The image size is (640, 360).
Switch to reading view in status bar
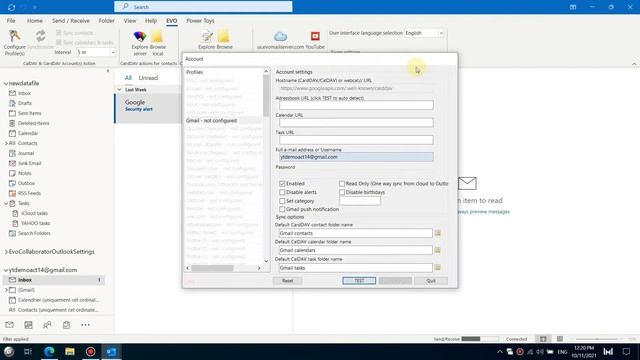click(x=560, y=339)
